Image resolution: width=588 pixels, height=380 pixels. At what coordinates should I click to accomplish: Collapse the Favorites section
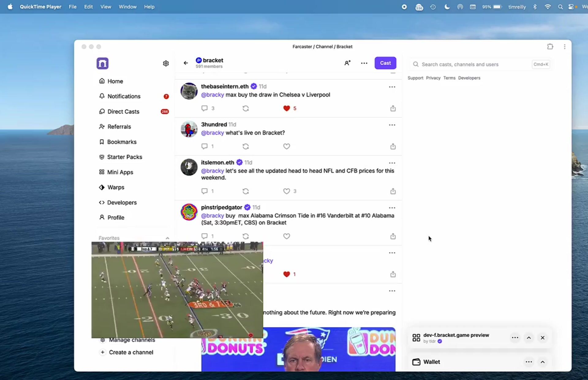pyautogui.click(x=167, y=238)
